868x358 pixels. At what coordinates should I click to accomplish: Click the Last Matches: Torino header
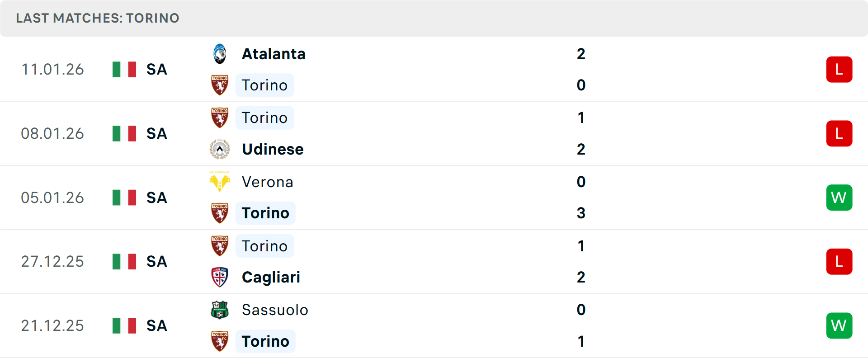pyautogui.click(x=98, y=18)
